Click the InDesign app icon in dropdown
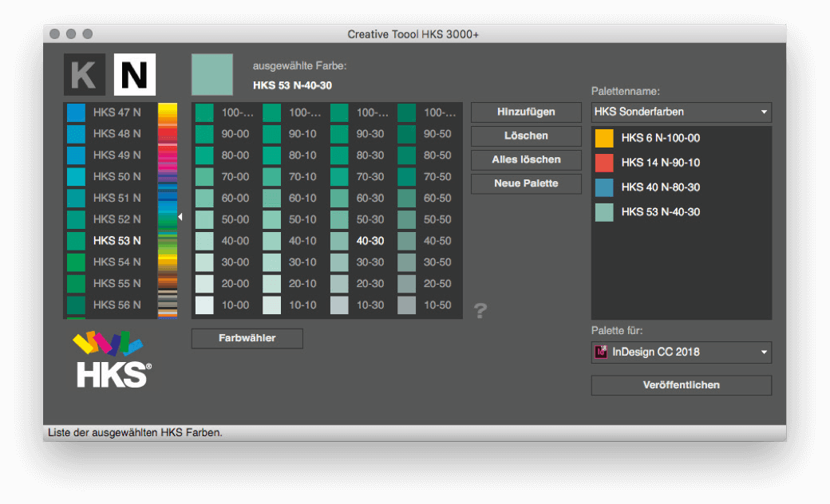The height and width of the screenshot is (504, 830). point(602,352)
